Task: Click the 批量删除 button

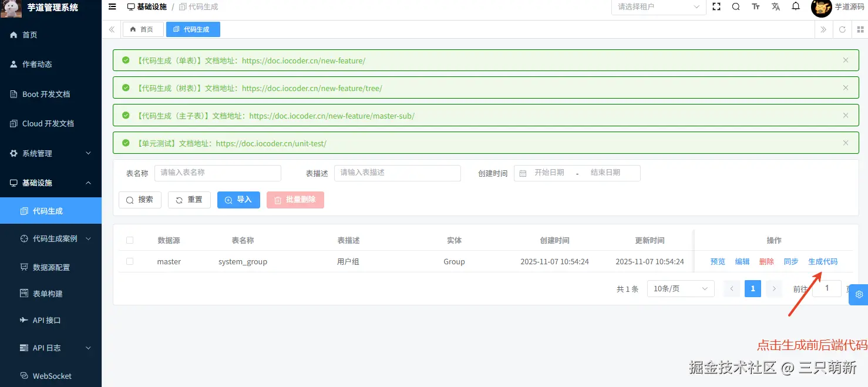Action: click(x=295, y=200)
